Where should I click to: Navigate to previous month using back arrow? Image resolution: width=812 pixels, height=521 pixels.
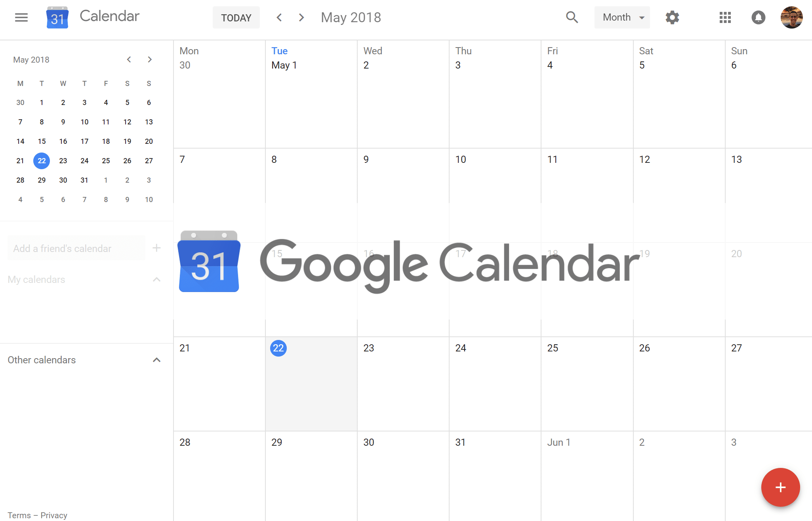click(x=279, y=17)
